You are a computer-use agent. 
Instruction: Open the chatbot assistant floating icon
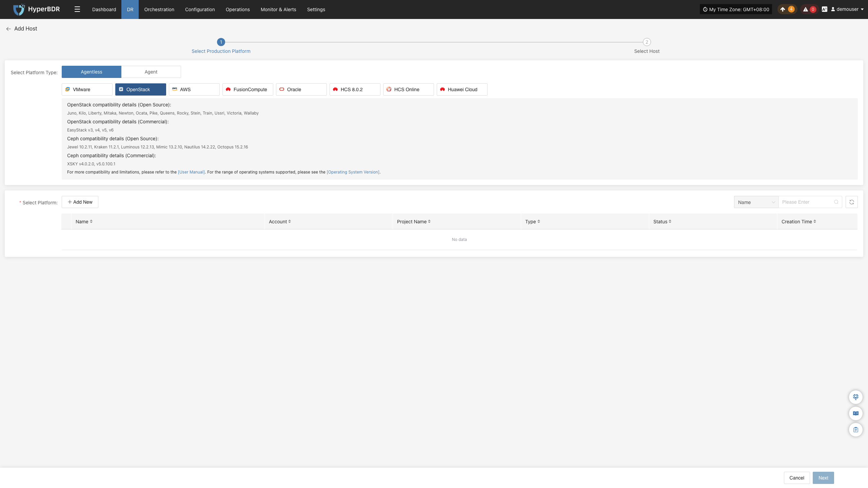(x=856, y=397)
